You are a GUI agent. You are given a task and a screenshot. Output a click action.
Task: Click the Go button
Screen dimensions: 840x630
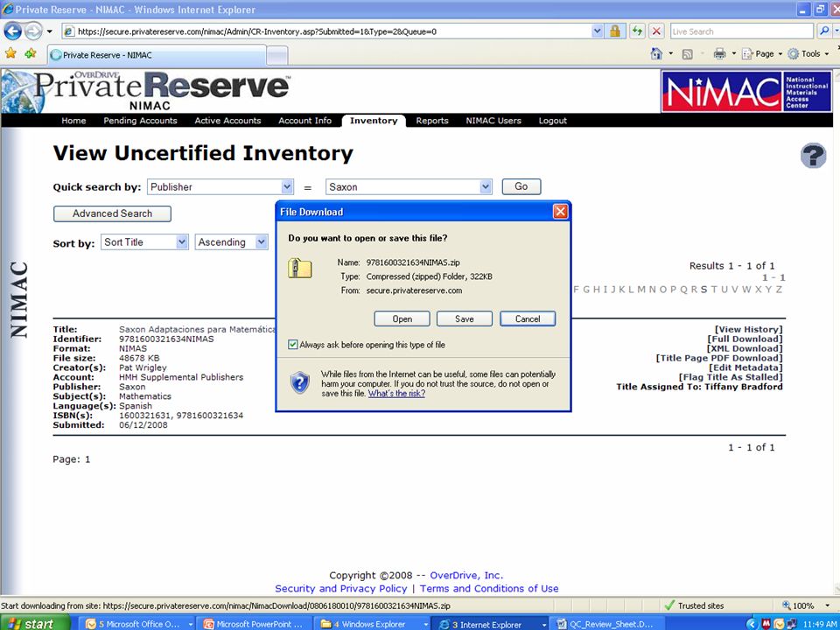[521, 186]
